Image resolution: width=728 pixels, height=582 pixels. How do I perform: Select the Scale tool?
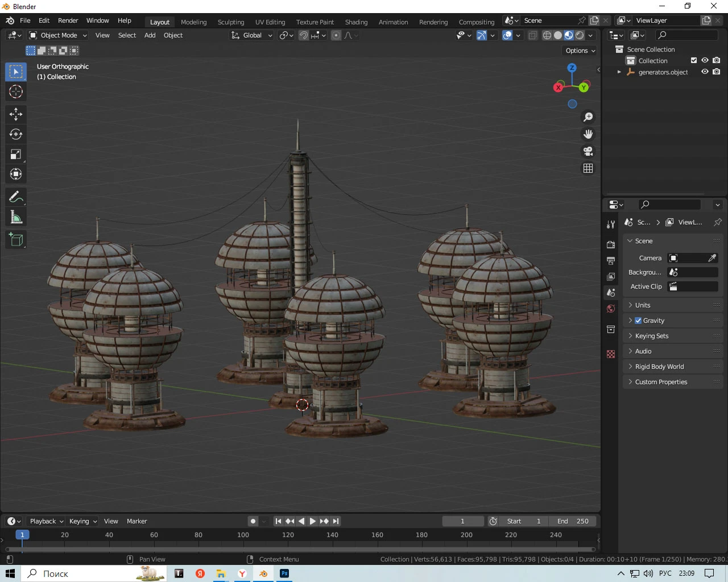pos(16,154)
